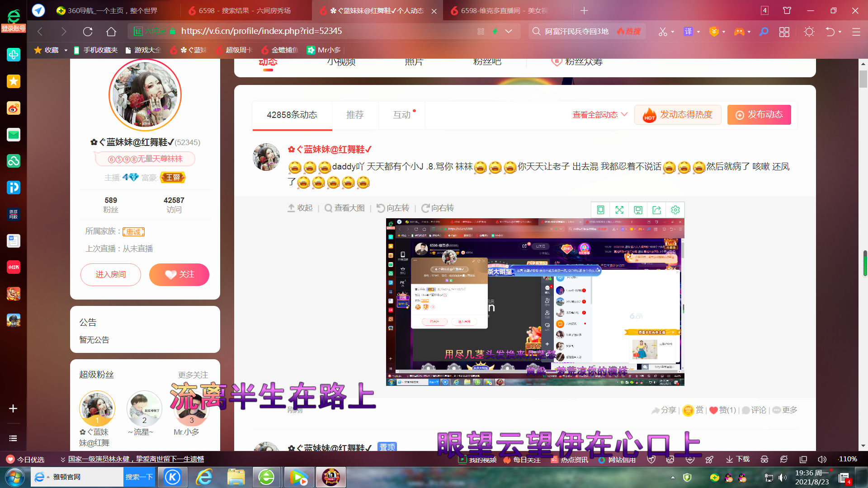The width and height of the screenshot is (868, 488).
Task: Click the sidebar list menu icon
Action: pyautogui.click(x=13, y=438)
